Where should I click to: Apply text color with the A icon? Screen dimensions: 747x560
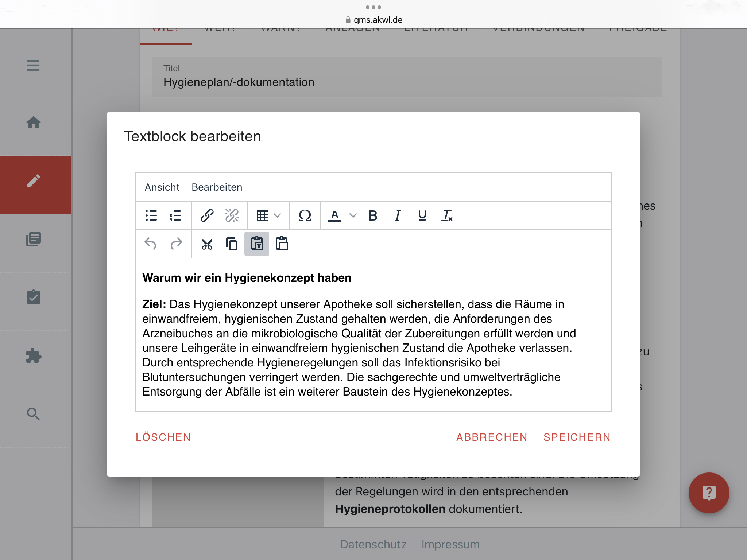click(335, 215)
